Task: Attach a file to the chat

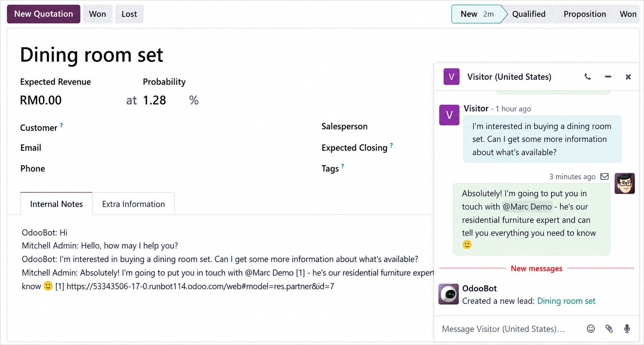Action: [609, 329]
